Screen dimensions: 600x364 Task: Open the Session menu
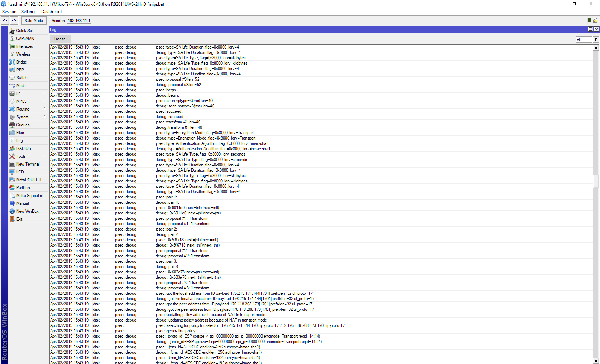pyautogui.click(x=9, y=12)
